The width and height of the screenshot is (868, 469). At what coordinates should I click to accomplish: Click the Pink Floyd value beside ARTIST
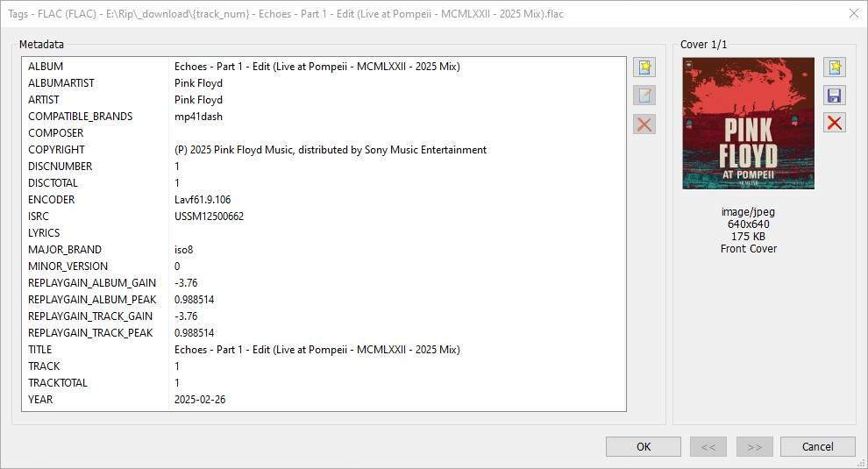coord(198,100)
